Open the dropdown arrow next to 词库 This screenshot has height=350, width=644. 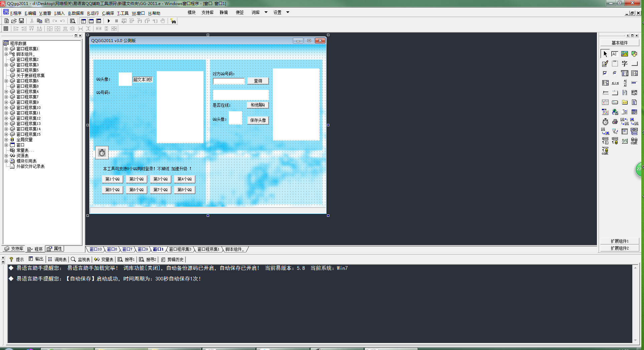(x=266, y=12)
